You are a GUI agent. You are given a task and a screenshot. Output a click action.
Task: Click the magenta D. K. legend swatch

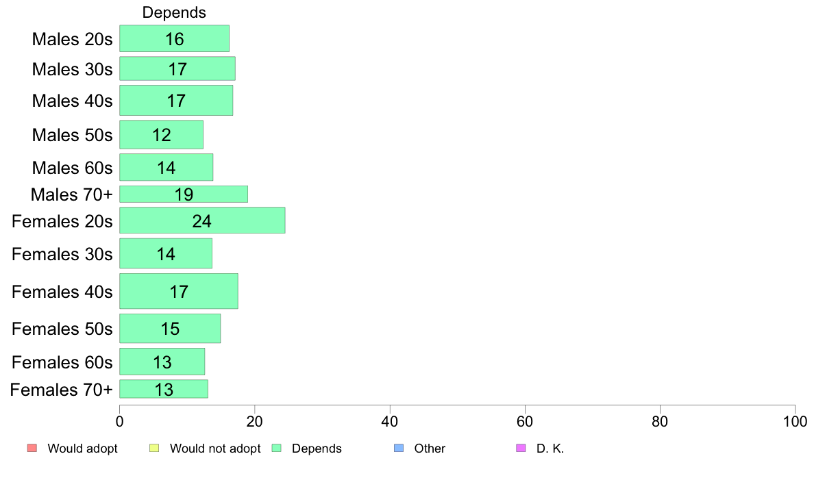click(x=521, y=448)
